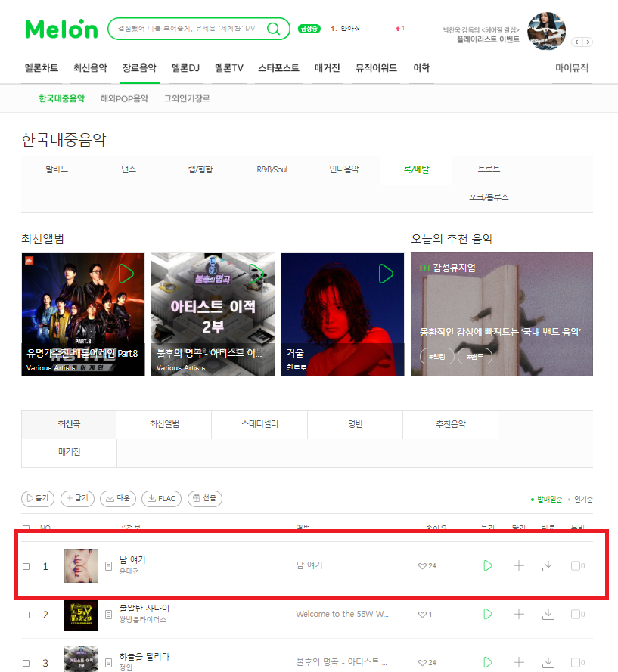Check the checkbox for song 1
Viewport: 618px width, 672px height.
pos(26,567)
